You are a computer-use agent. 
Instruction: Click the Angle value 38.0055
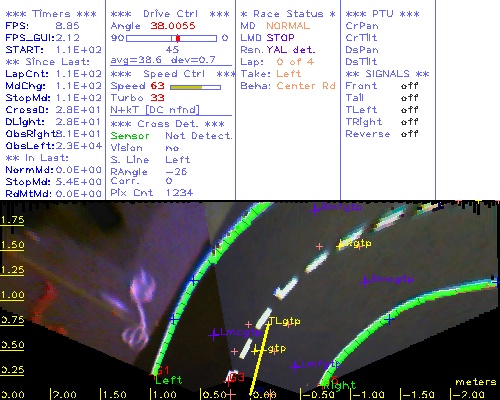point(173,26)
